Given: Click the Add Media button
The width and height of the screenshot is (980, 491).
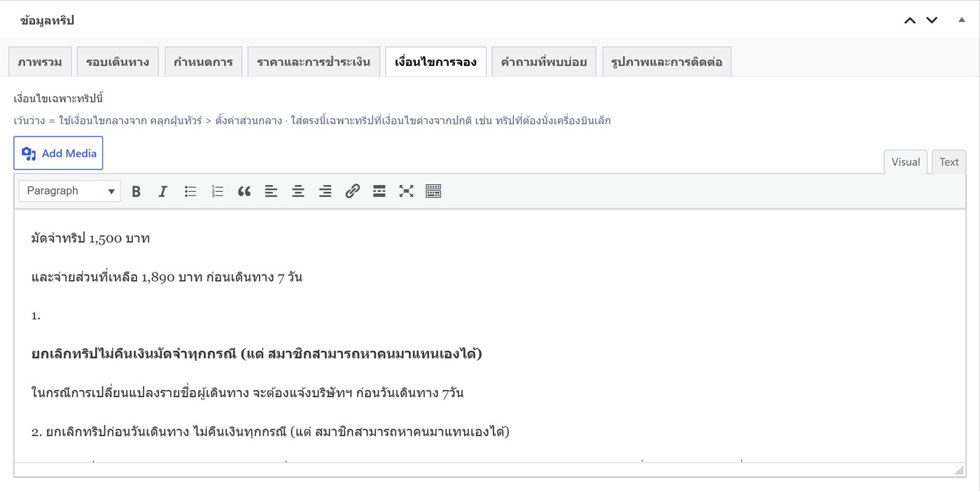Looking at the screenshot, I should [58, 153].
